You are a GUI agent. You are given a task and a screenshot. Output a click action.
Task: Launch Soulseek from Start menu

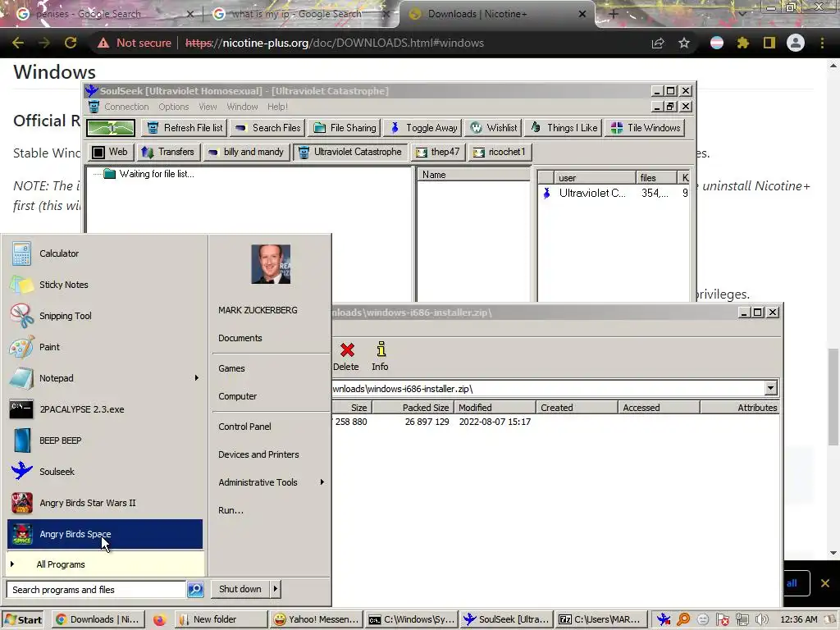tap(104, 472)
